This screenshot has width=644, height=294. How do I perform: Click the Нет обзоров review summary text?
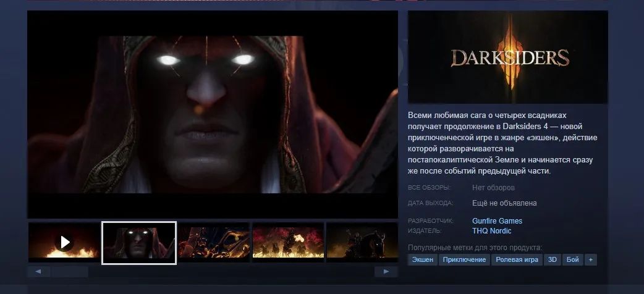tap(493, 188)
